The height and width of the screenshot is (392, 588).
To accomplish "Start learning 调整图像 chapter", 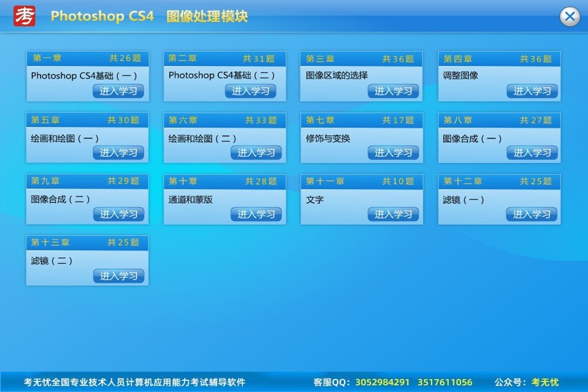I will [532, 91].
